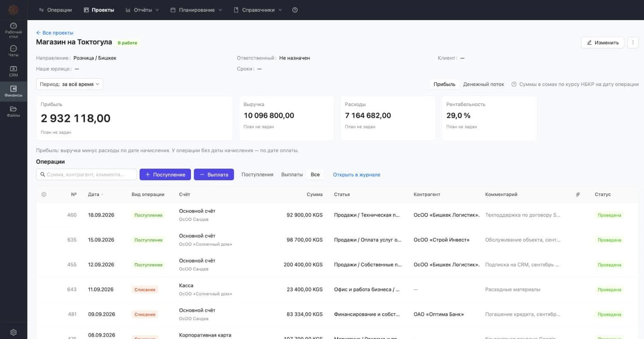
Task: Click the Изменить button
Action: (602, 42)
